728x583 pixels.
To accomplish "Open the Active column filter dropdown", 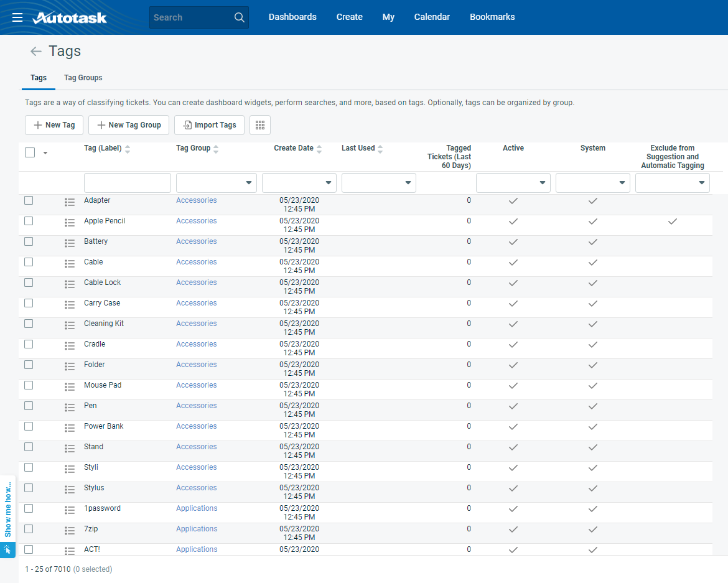I will coord(513,182).
